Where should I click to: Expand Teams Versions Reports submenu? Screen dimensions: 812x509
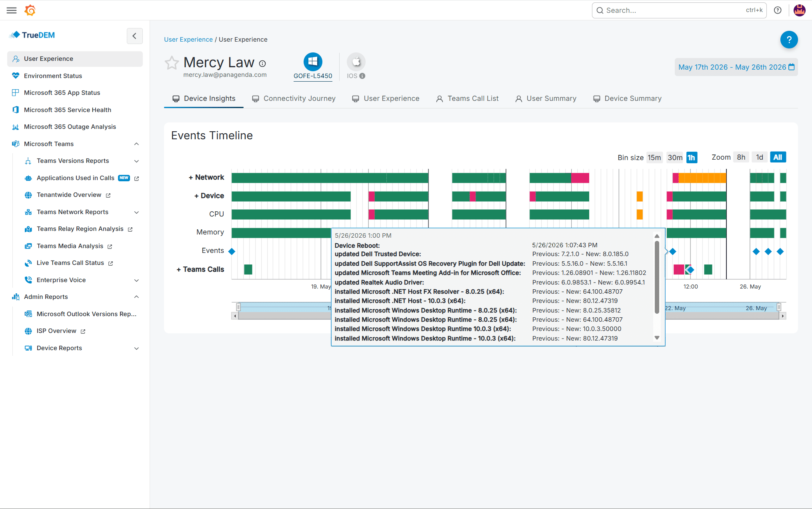(136, 161)
